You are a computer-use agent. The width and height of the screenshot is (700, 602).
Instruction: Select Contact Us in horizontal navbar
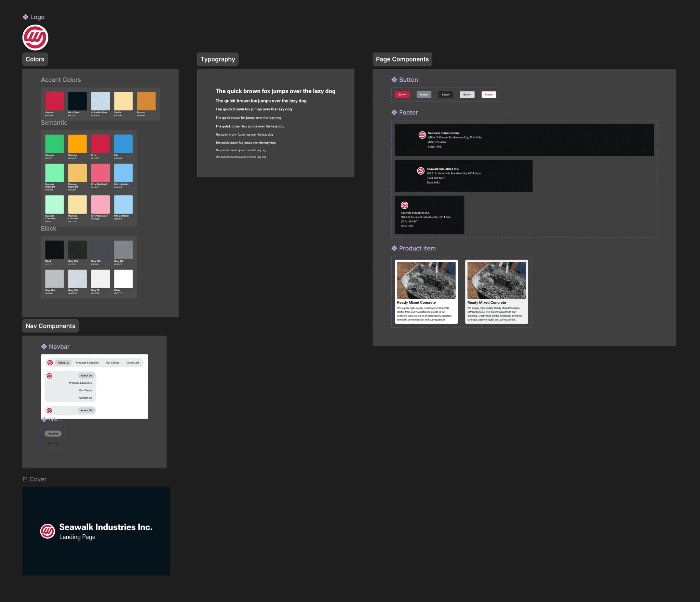[x=133, y=363]
